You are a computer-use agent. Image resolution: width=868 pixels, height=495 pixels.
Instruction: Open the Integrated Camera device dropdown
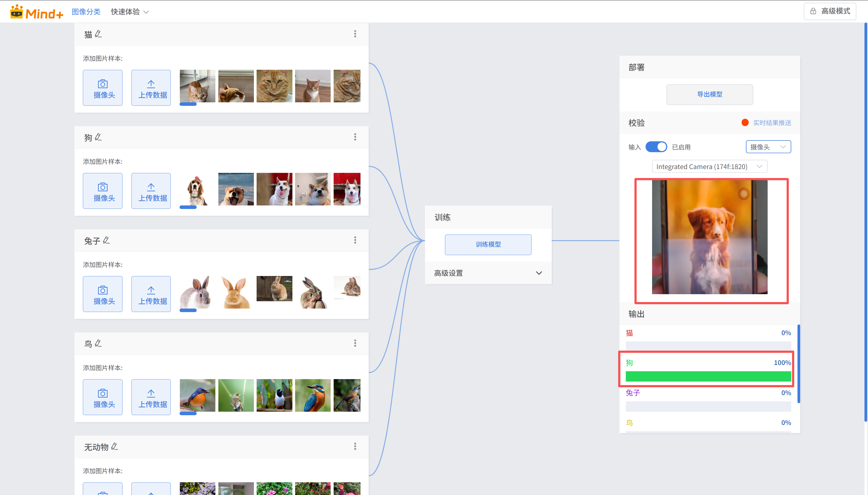pyautogui.click(x=709, y=167)
